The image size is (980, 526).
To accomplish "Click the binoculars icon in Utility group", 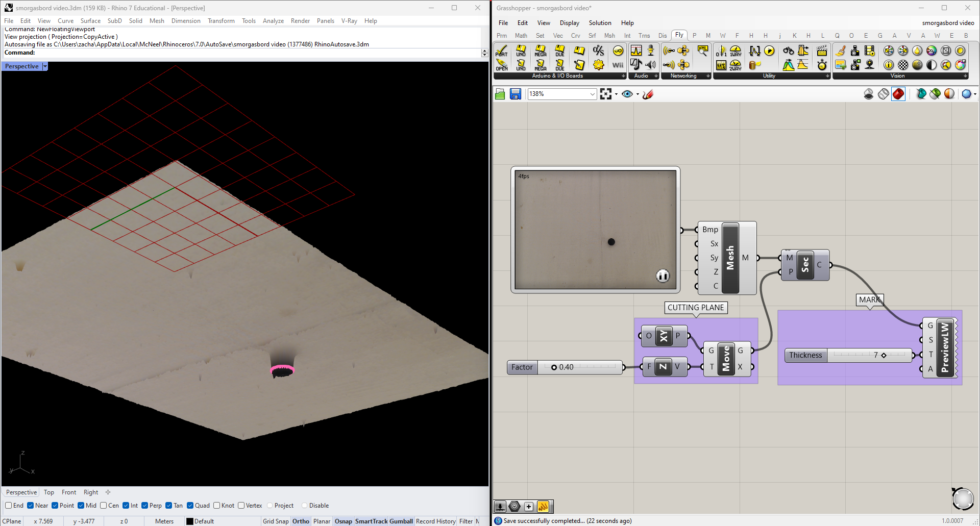I will point(789,51).
